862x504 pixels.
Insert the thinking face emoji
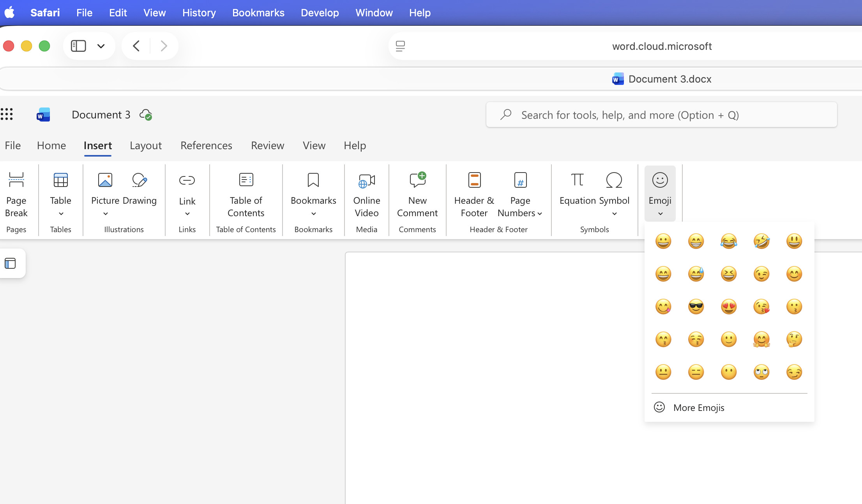point(794,339)
